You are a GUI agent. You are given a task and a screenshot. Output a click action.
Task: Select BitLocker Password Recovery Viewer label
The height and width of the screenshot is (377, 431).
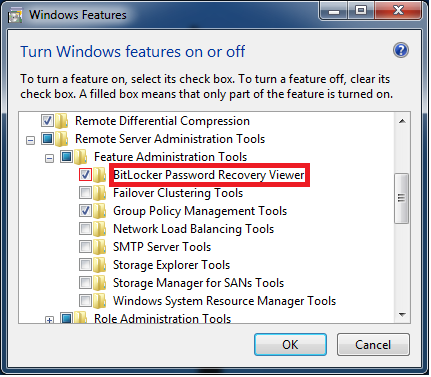(209, 175)
